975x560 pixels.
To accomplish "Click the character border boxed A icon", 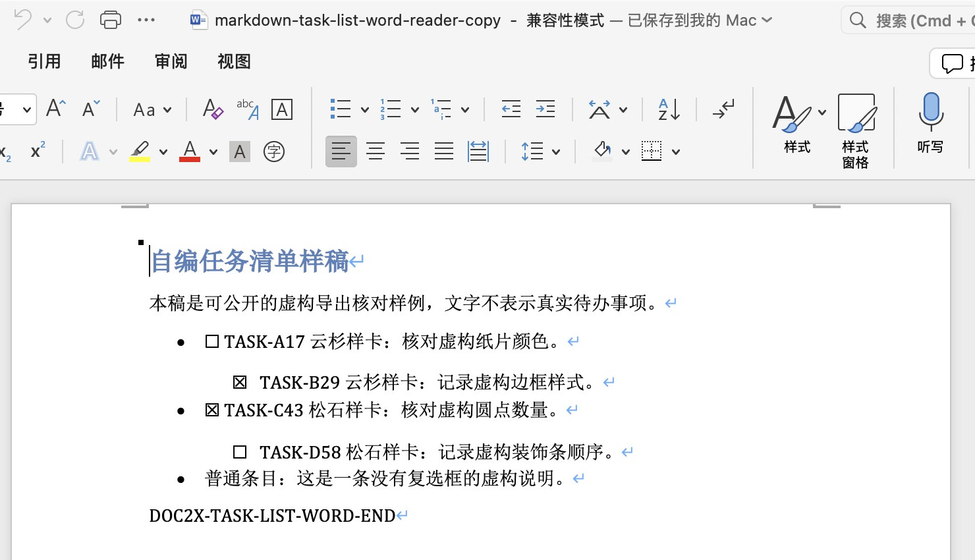I will 282,109.
